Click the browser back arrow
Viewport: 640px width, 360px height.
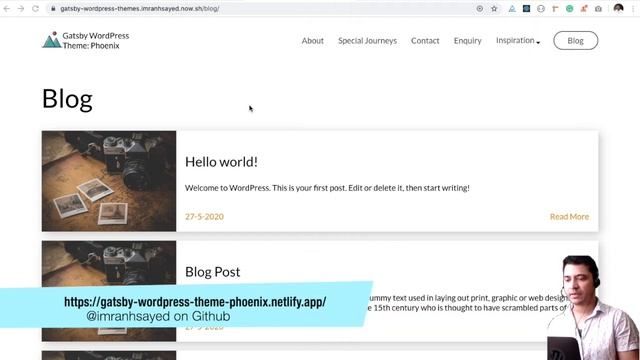pos(7,9)
